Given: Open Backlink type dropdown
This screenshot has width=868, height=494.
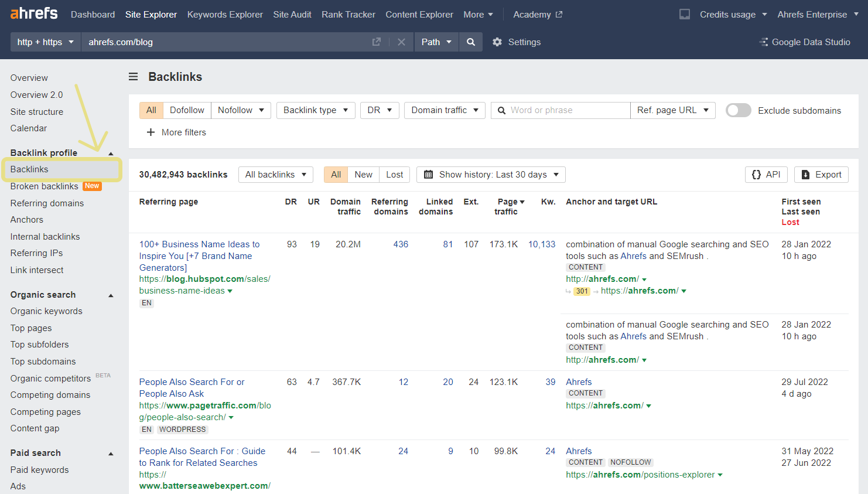Looking at the screenshot, I should tap(316, 110).
